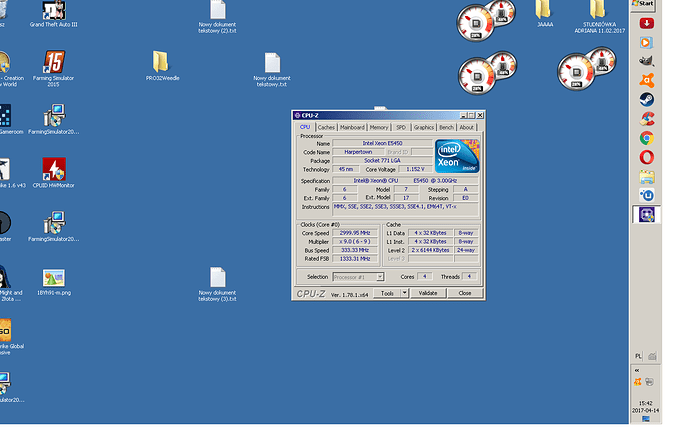This screenshot has width=690, height=431.
Task: Click the red download arrow taskbar icon
Action: click(x=646, y=23)
